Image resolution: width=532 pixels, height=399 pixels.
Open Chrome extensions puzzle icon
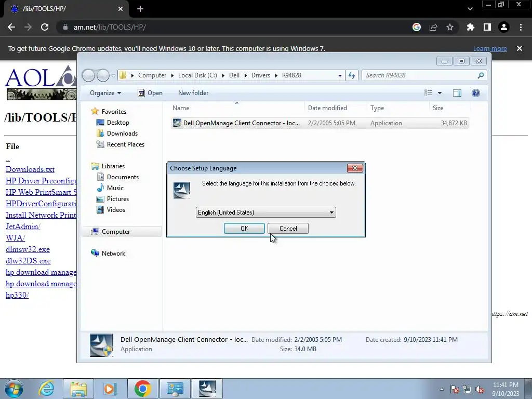471,27
